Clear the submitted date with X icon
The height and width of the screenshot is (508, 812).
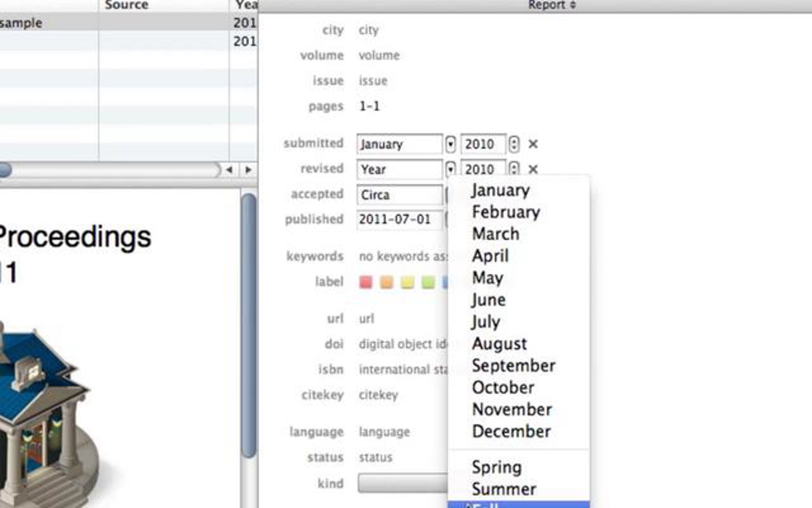(x=533, y=144)
